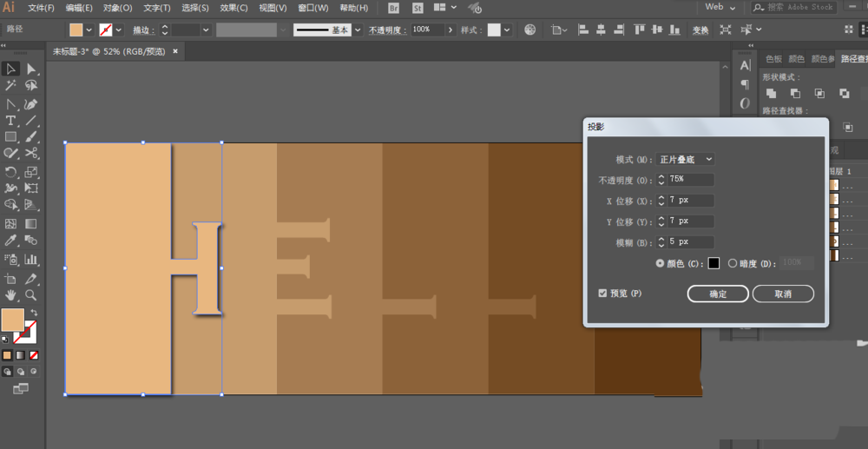Select the Eyedropper tool
This screenshot has width=868, height=449.
pyautogui.click(x=11, y=240)
